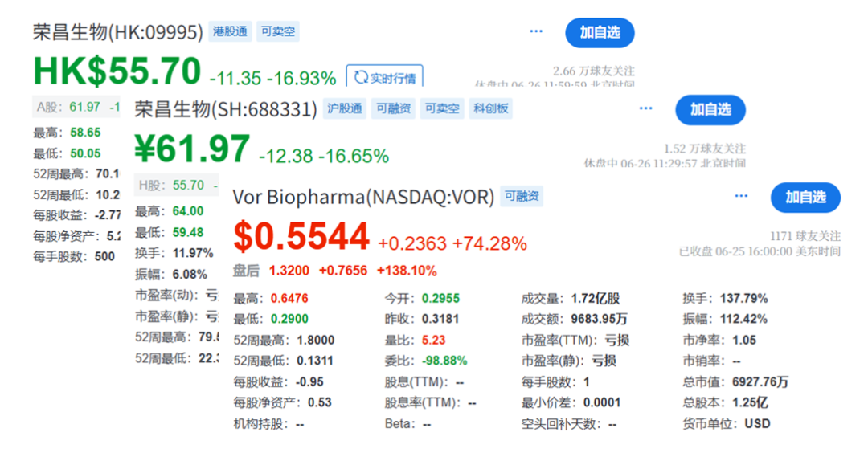Click 最高 64.00 in SH panel
The image size is (868, 461).
pos(187,211)
